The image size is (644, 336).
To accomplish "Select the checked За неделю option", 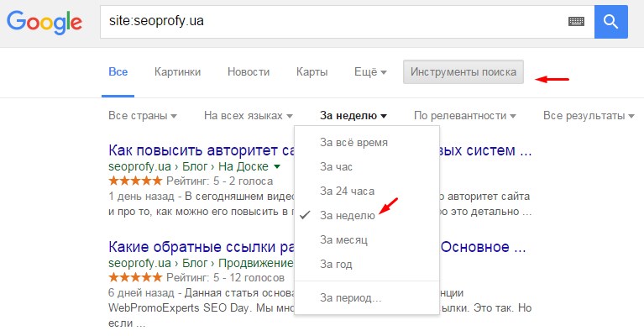I will [348, 215].
